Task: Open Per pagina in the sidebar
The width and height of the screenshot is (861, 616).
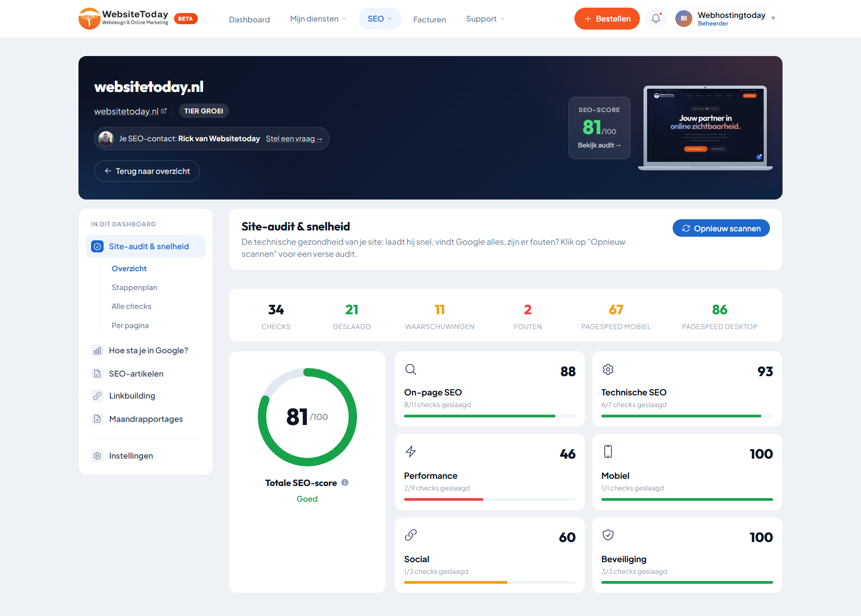Action: point(130,325)
